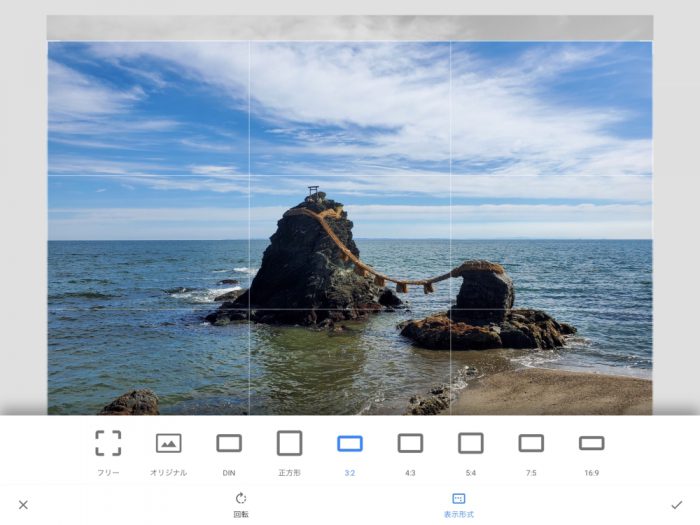Image resolution: width=700 pixels, height=525 pixels.
Task: Click the 正方形 label text
Action: (x=289, y=473)
